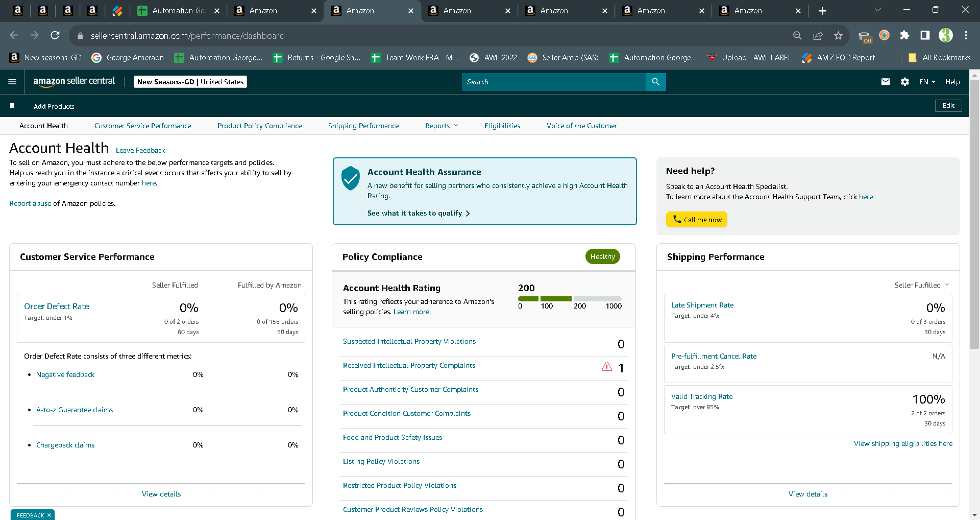Open the Pre-fulfillment Cancel Rate link

(x=714, y=356)
